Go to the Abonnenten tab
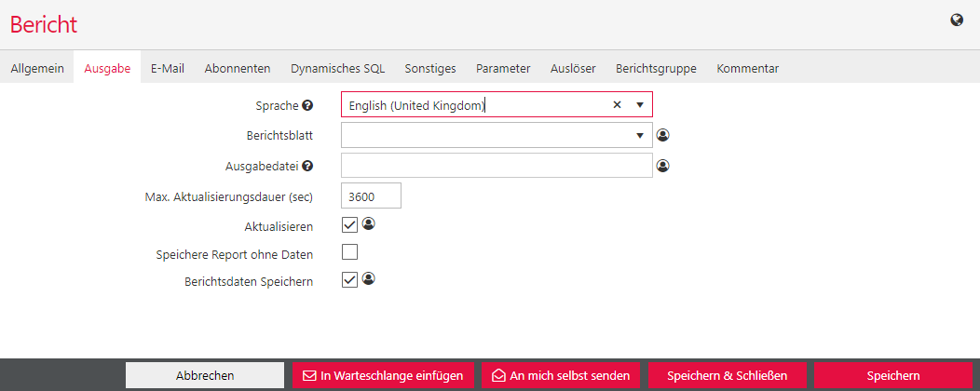980x391 pixels. click(238, 69)
